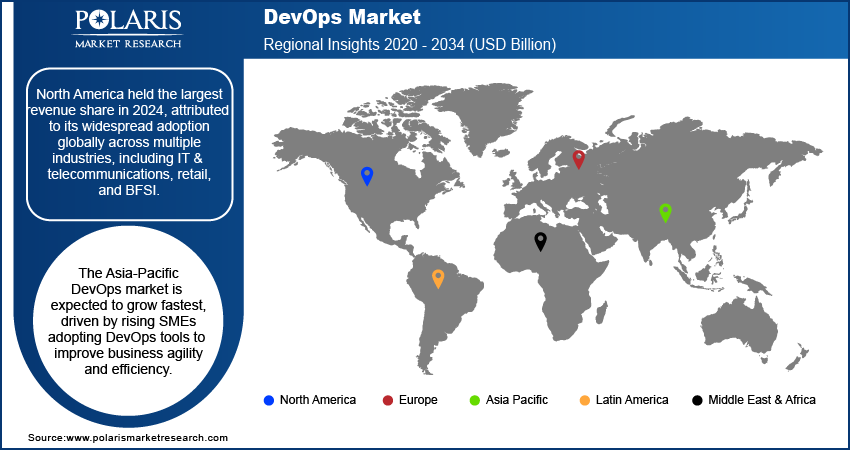Select the green Asia Pacific map pin
Screen dimensions: 850x451
coord(665,211)
